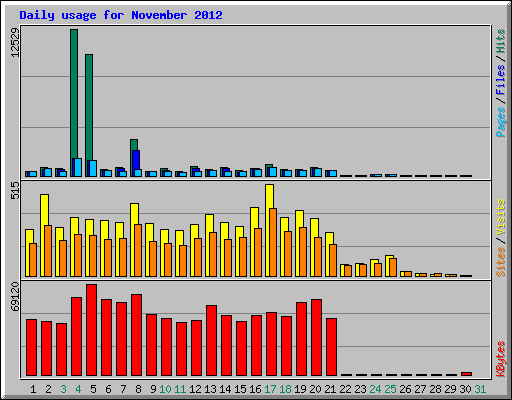Click day label 31 on the x-axis
512x400 pixels.
coord(480,389)
